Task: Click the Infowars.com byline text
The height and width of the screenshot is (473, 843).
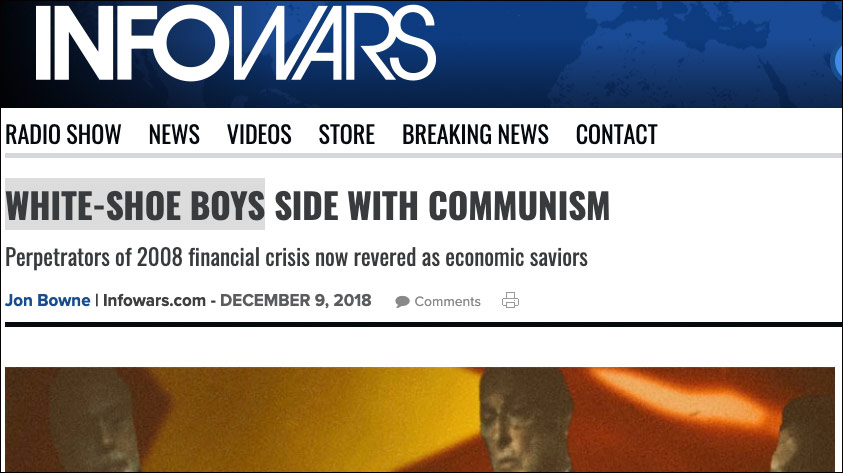Action: click(x=154, y=300)
